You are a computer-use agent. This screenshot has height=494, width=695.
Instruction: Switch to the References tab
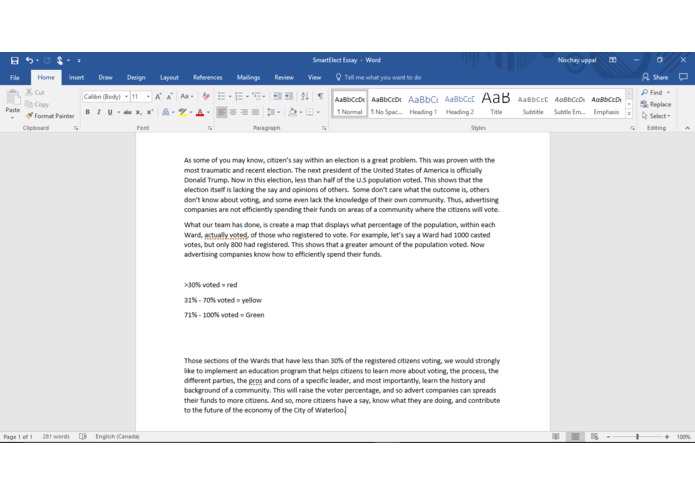pos(207,78)
